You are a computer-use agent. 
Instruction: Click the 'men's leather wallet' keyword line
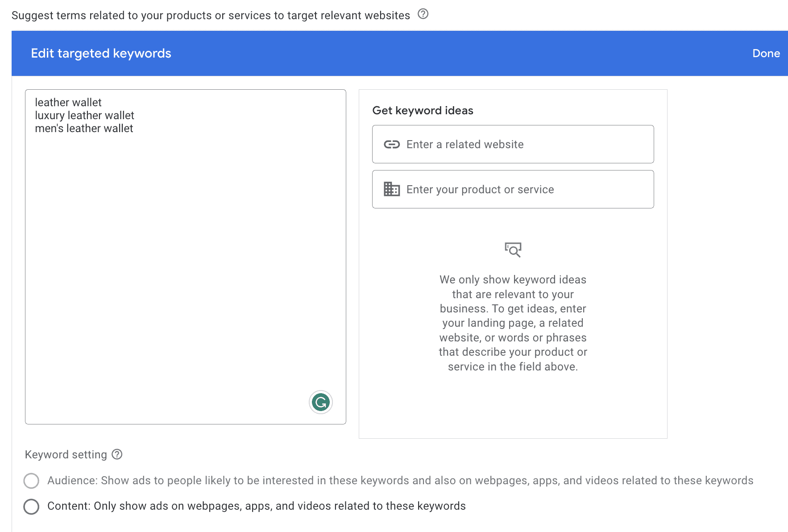[84, 129]
